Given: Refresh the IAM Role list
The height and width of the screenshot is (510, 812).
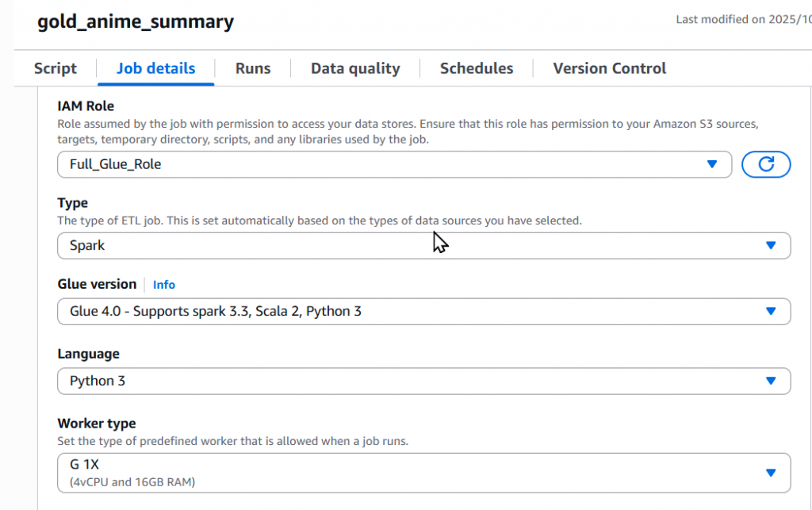Looking at the screenshot, I should 765,164.
